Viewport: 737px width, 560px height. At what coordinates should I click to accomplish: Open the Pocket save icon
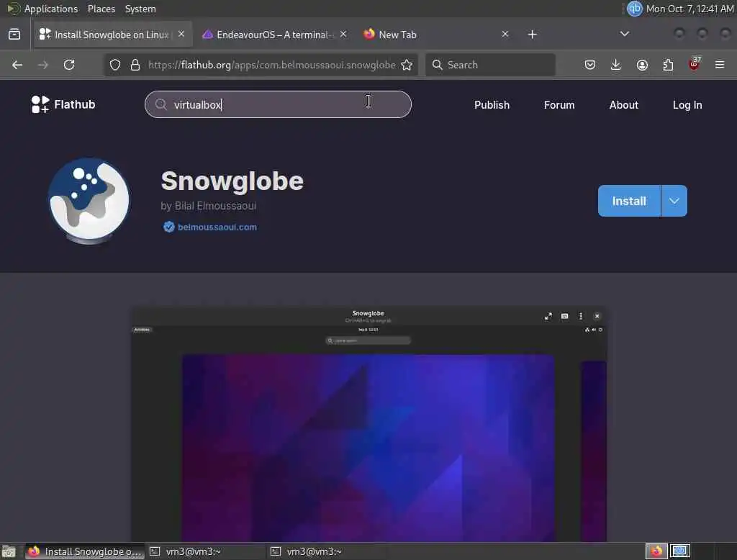pyautogui.click(x=590, y=65)
